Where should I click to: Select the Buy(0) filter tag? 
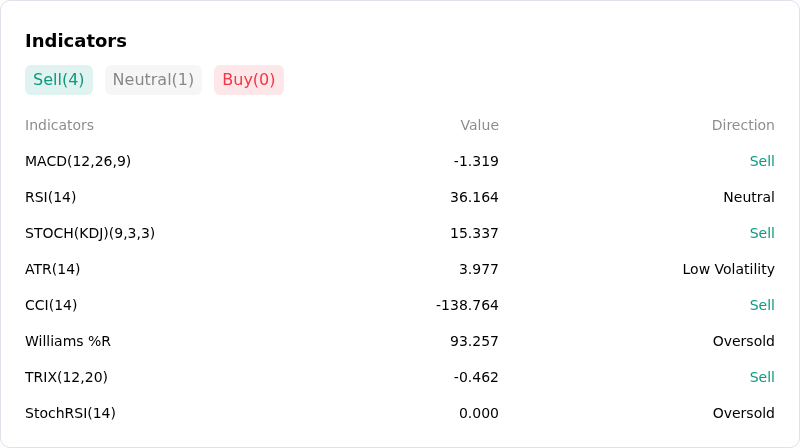(248, 80)
